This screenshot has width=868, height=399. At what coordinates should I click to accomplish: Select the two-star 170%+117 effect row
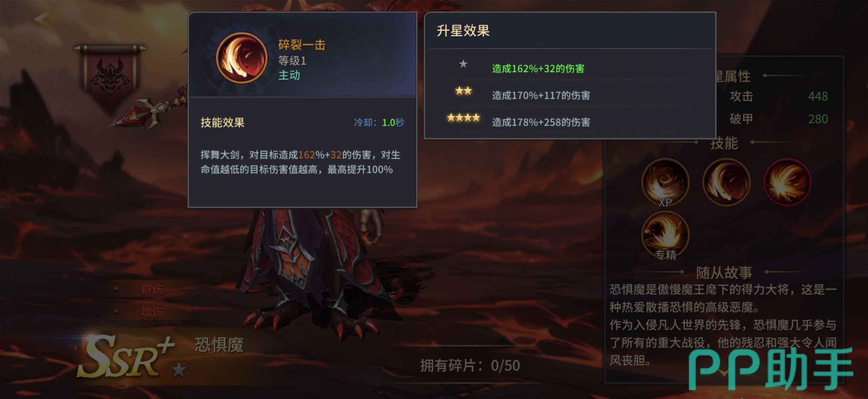(x=569, y=94)
